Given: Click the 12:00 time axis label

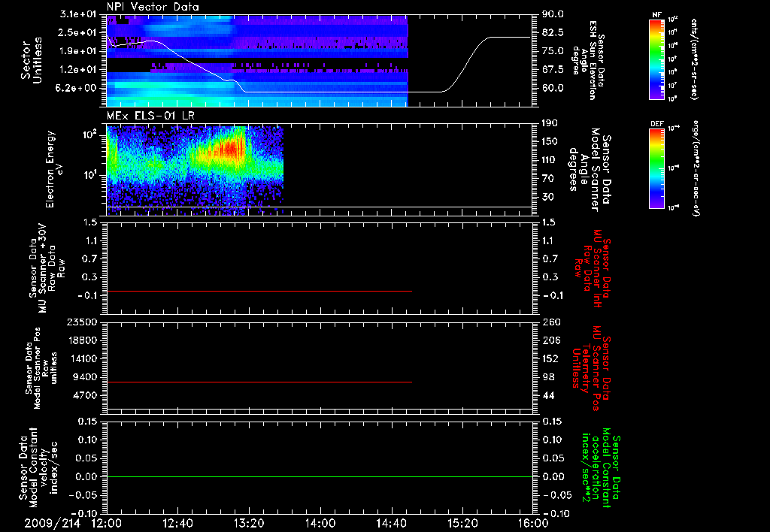Looking at the screenshot, I should (106, 523).
